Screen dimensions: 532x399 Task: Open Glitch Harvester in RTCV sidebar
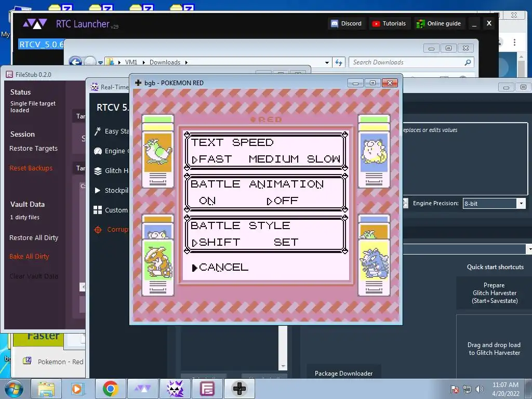point(112,170)
